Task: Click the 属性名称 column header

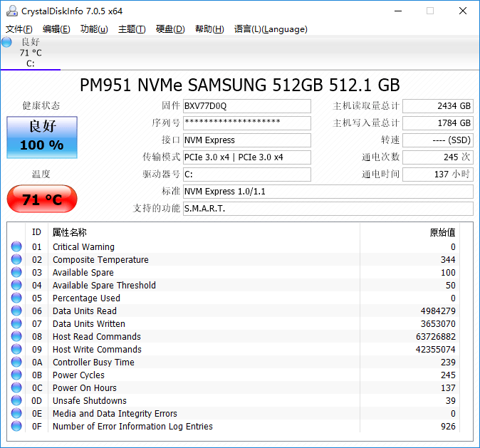Action: (x=70, y=232)
